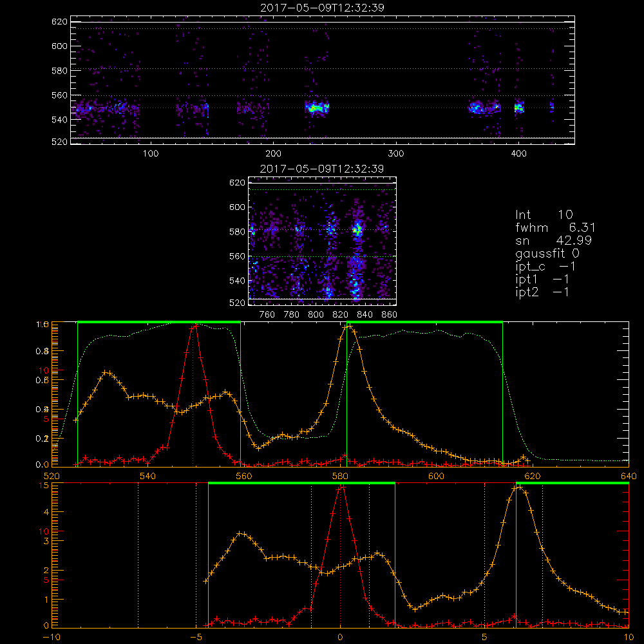
Task: Click the brightest emission blob near x=235 in wide spectrogram
Action: 316,108
